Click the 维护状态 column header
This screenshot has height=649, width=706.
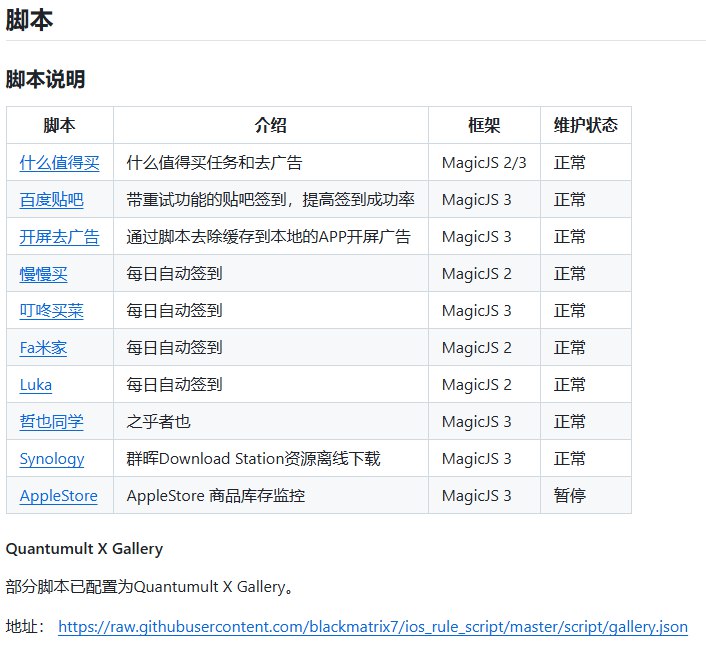pos(585,125)
